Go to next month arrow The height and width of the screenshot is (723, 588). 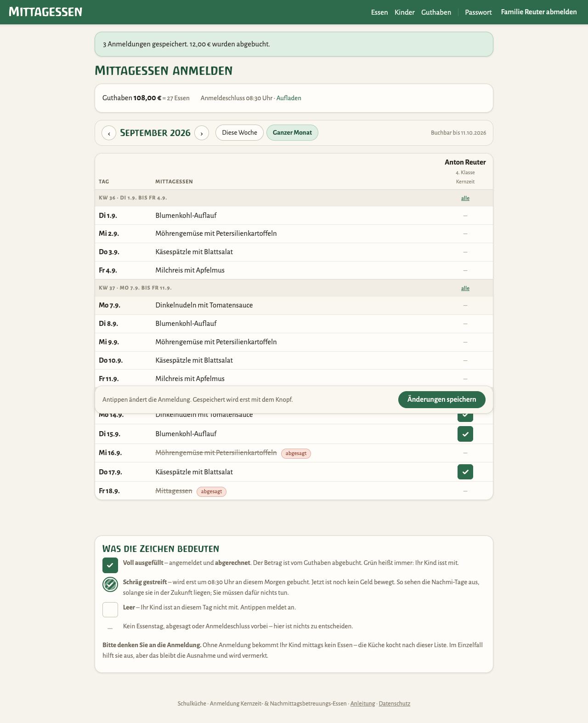(x=202, y=133)
